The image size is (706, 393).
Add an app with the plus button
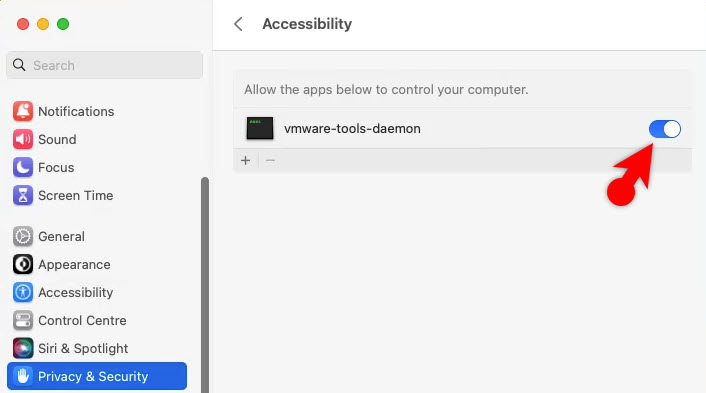pos(245,161)
